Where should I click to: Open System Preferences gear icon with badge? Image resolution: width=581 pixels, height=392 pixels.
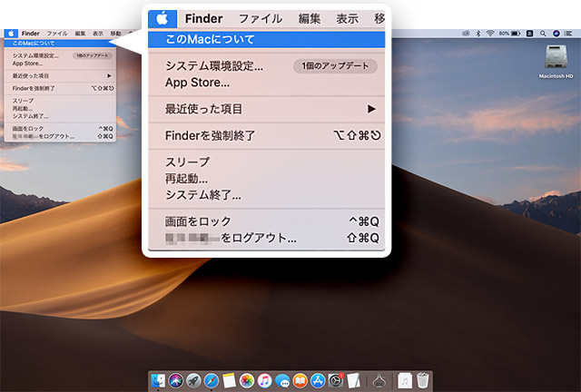[x=336, y=380]
